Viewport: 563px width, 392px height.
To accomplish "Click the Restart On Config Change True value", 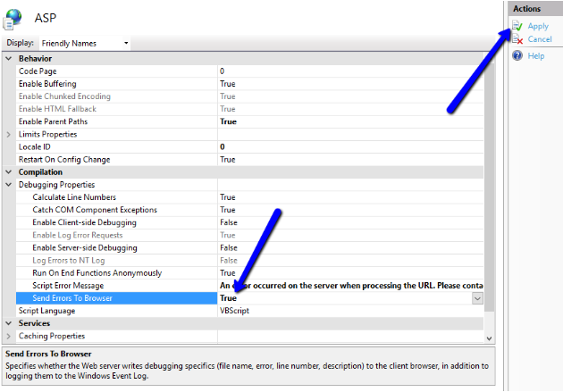I will point(228,160).
